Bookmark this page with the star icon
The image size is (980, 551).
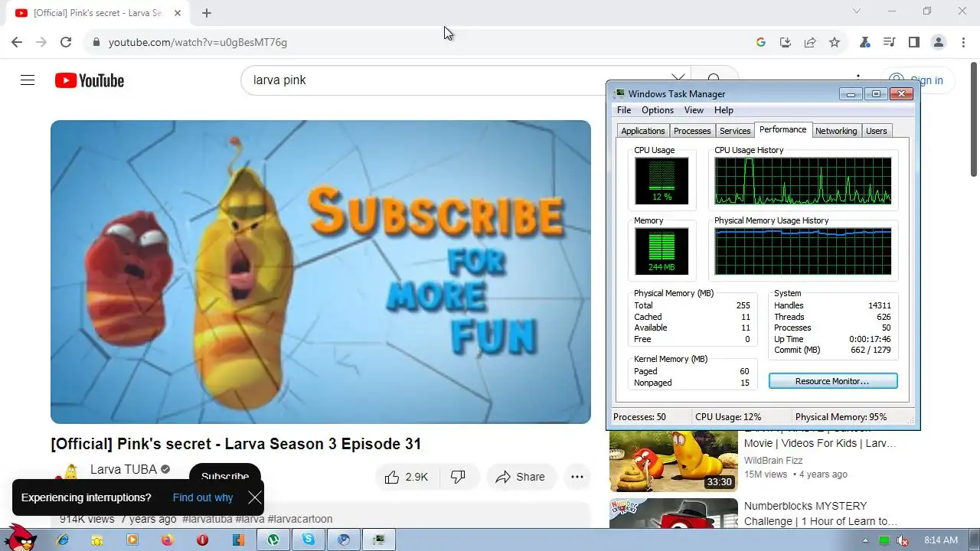pos(835,42)
